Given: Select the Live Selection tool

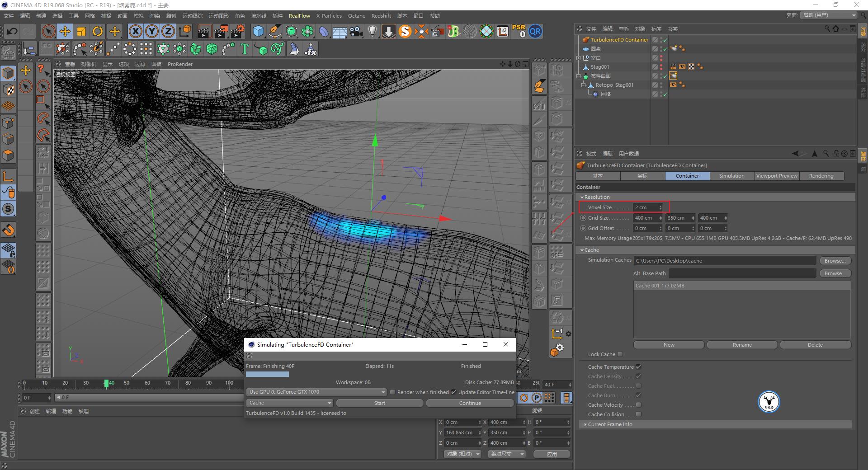Looking at the screenshot, I should tap(48, 31).
